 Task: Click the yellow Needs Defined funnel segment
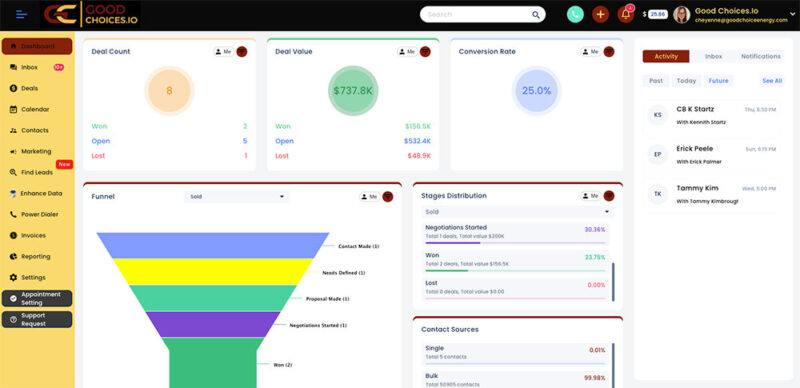point(213,272)
